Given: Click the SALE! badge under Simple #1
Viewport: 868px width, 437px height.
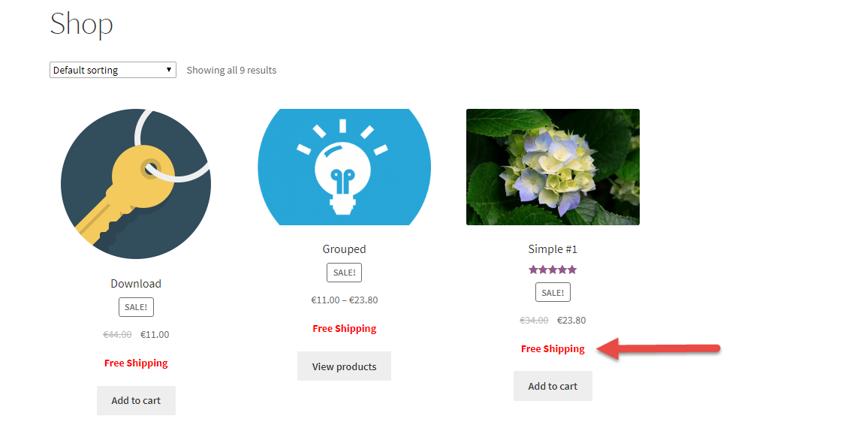Looking at the screenshot, I should [x=553, y=292].
